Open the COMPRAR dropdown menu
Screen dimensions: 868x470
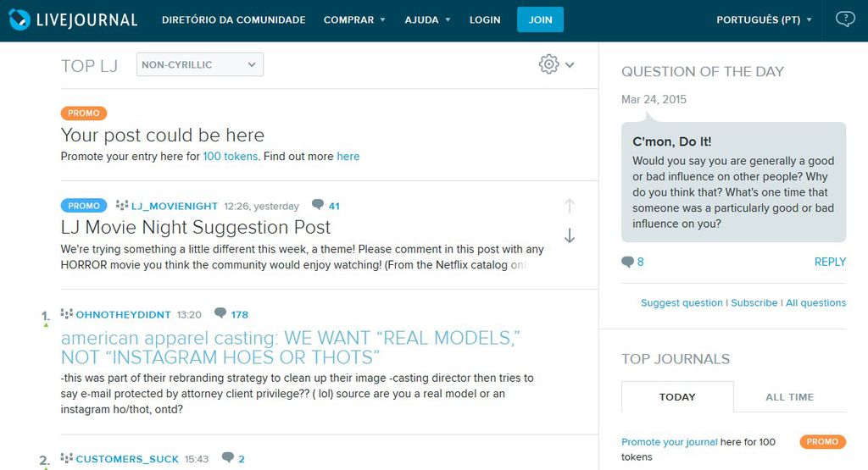pyautogui.click(x=354, y=20)
